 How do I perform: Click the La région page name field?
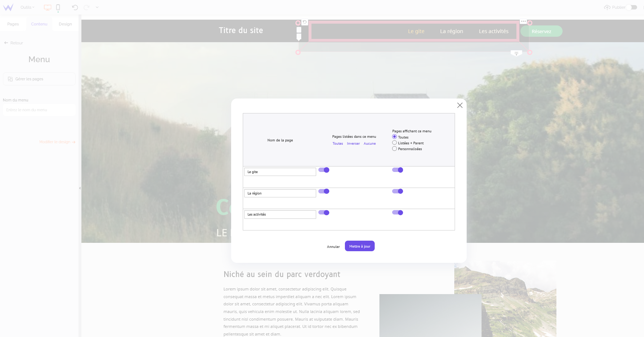coord(280,193)
